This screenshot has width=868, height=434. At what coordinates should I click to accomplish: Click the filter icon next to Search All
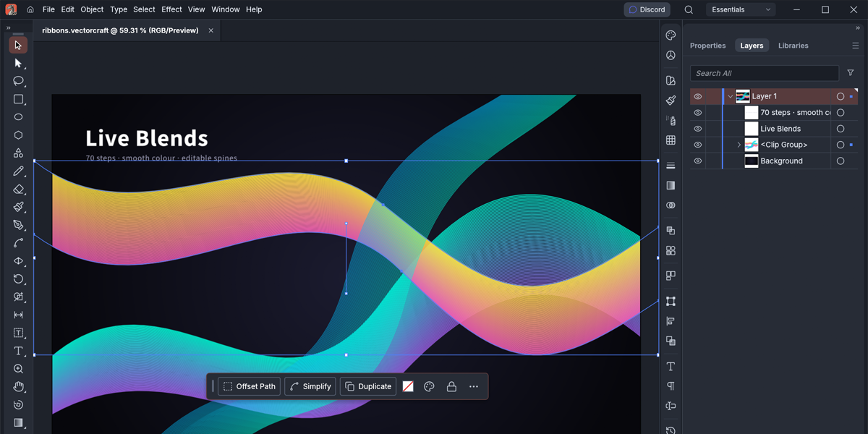[x=851, y=73]
